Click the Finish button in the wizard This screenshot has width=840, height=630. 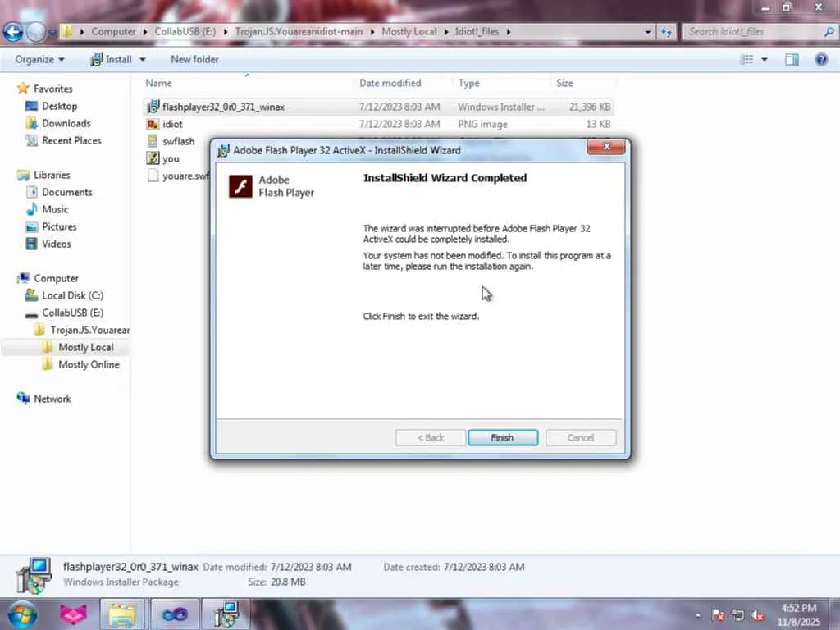point(503,438)
